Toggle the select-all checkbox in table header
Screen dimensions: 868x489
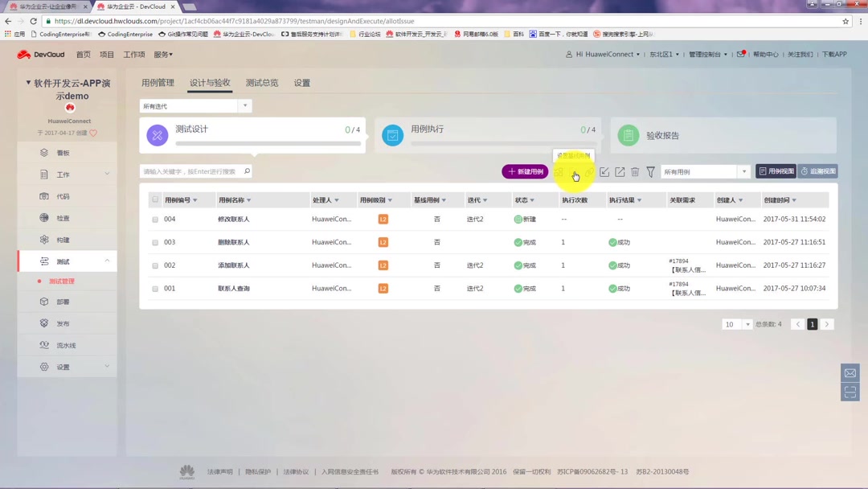point(155,199)
